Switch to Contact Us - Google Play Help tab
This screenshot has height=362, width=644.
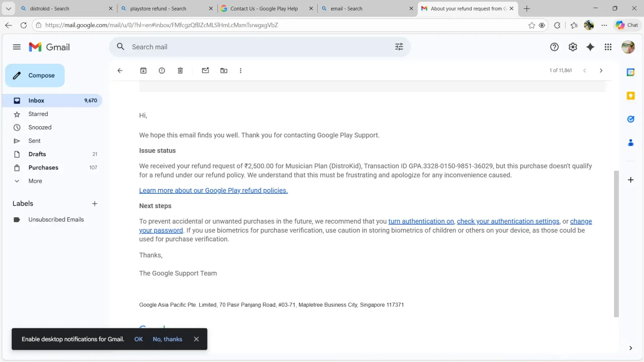(267, 8)
